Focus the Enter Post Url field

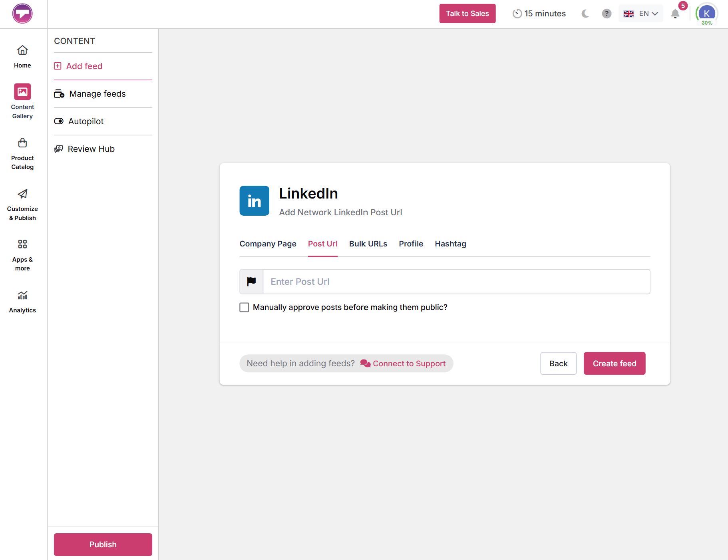click(457, 282)
